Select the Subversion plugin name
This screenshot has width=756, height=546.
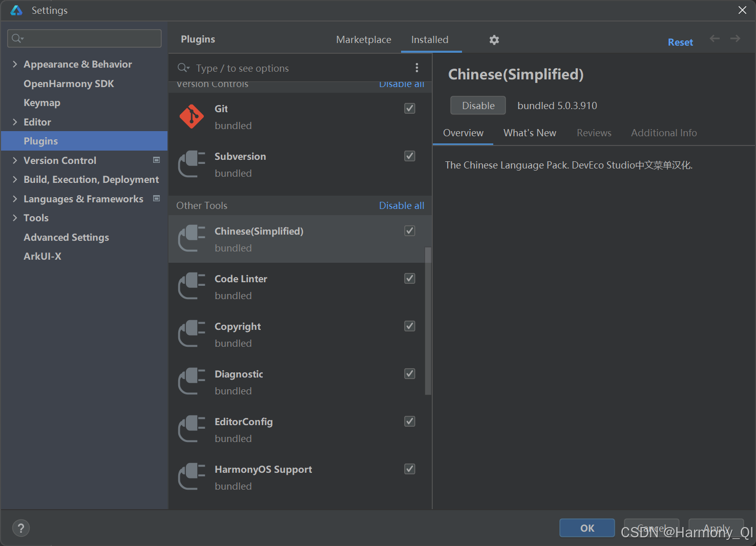(x=240, y=156)
